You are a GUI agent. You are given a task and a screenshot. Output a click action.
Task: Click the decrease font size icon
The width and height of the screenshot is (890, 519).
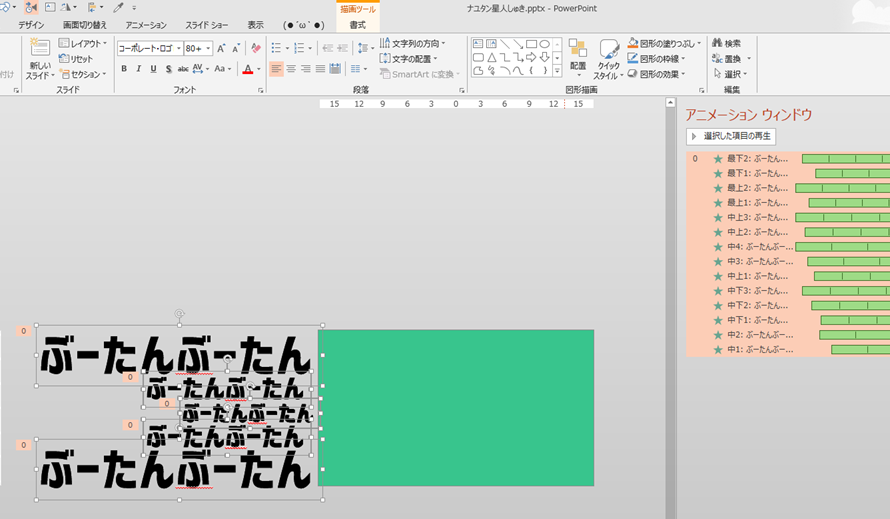(236, 49)
